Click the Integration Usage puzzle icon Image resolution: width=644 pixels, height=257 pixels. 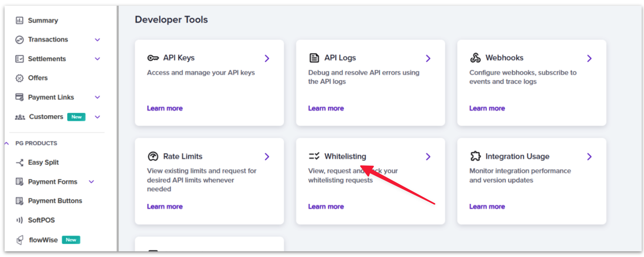pyautogui.click(x=475, y=156)
